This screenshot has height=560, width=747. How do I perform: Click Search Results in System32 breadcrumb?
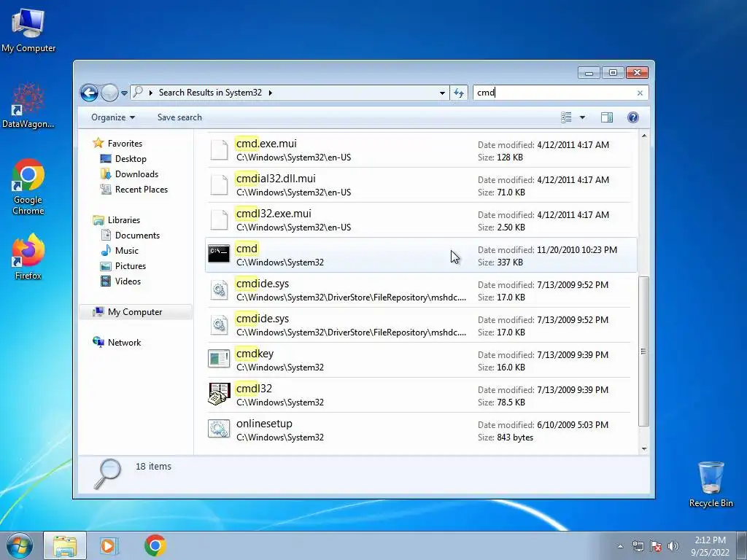210,93
